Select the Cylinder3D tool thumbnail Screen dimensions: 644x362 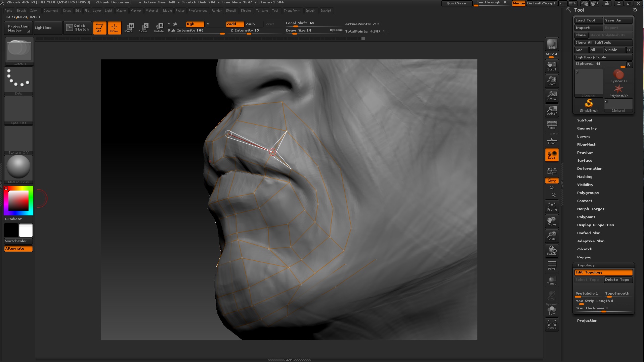(x=618, y=76)
